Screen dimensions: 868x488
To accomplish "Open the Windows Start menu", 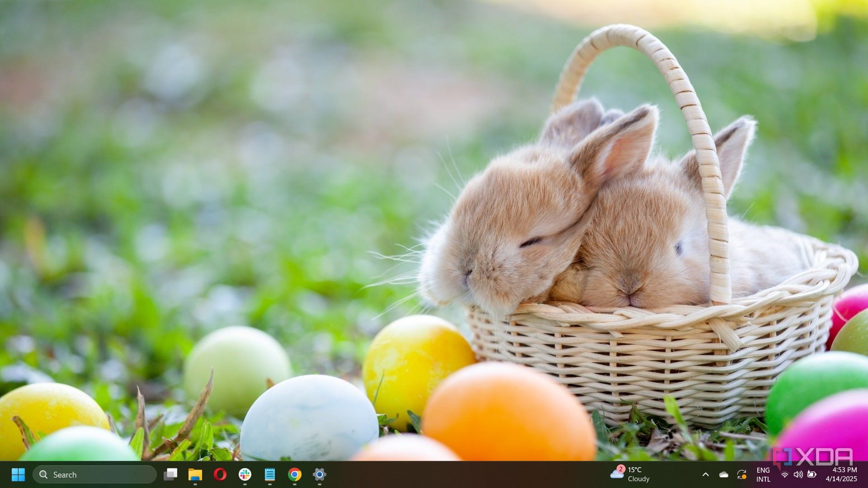I will pyautogui.click(x=18, y=474).
